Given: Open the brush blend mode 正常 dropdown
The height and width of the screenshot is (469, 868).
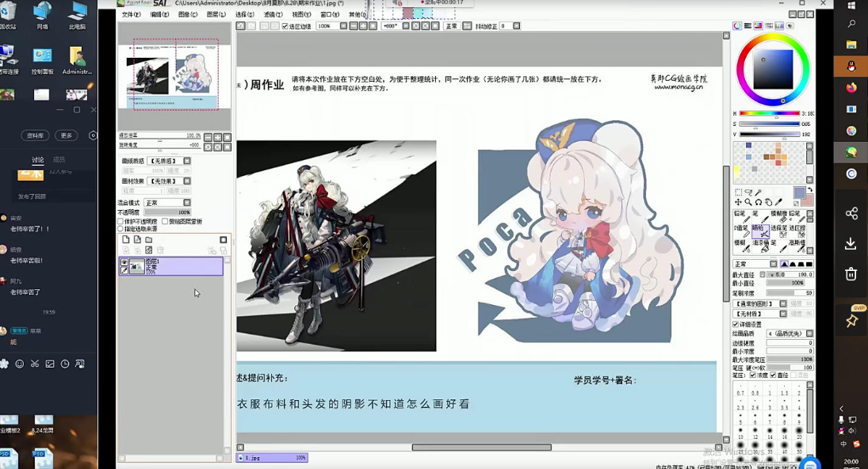Looking at the screenshot, I should 774,264.
